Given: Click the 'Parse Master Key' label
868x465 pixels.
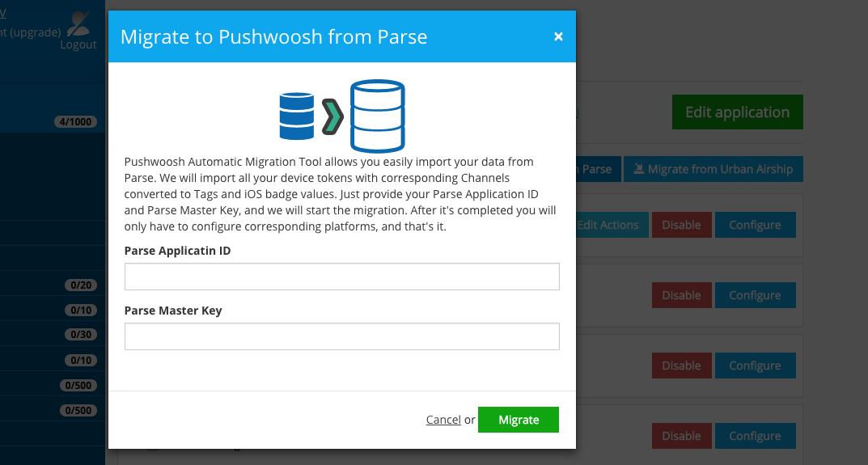Looking at the screenshot, I should (x=173, y=311).
